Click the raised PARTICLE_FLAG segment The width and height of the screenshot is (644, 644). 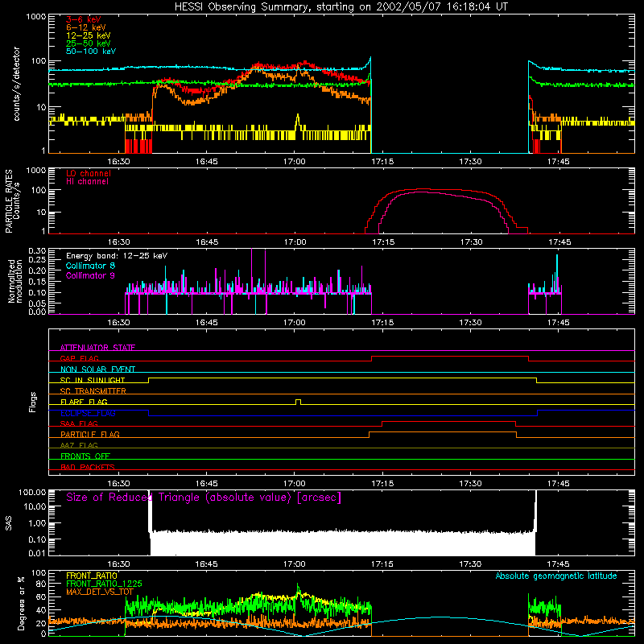[442, 432]
